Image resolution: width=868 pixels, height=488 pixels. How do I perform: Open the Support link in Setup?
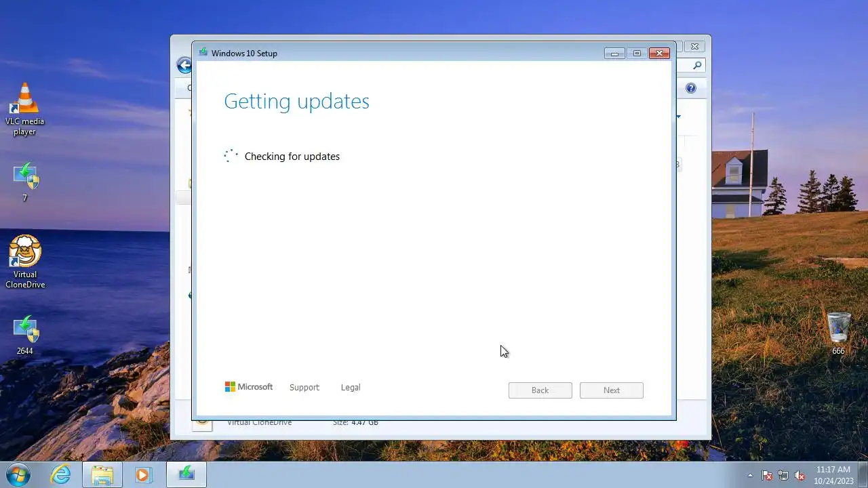304,388
